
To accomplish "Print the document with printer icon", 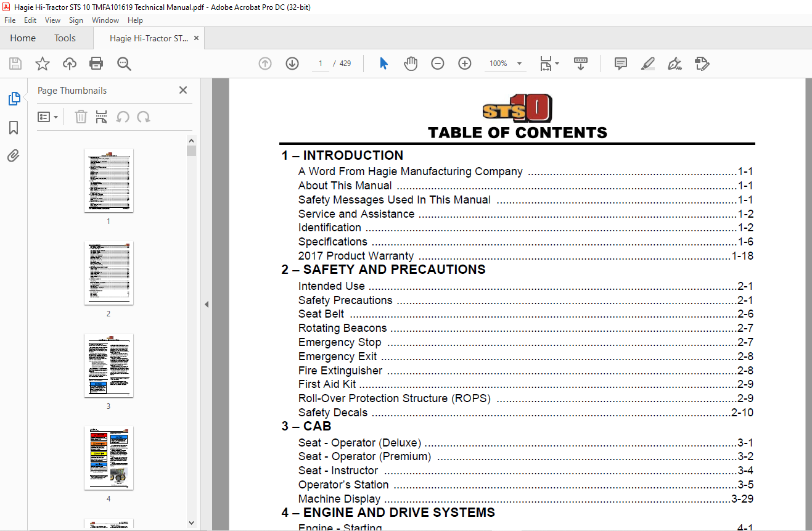I will tap(96, 64).
